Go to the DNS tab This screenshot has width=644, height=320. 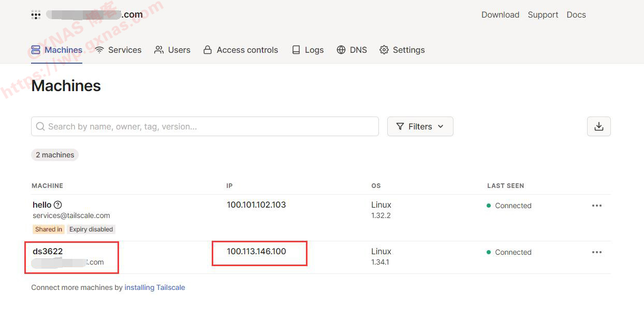coord(352,50)
